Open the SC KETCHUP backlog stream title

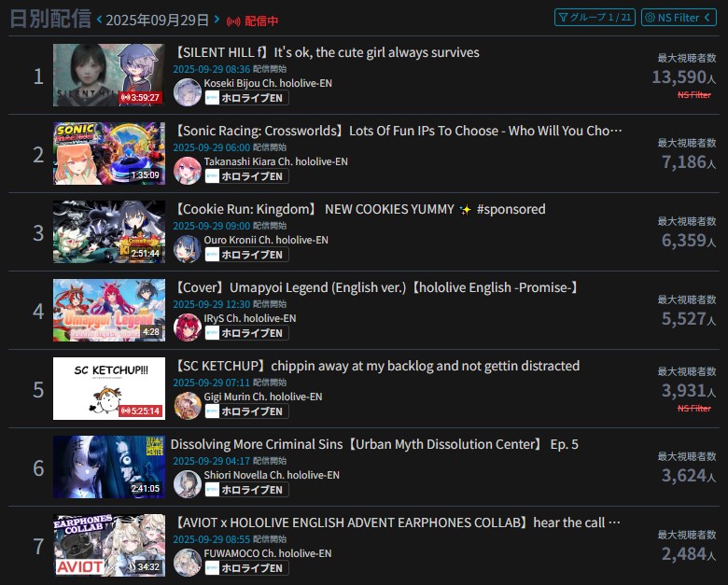375,366
